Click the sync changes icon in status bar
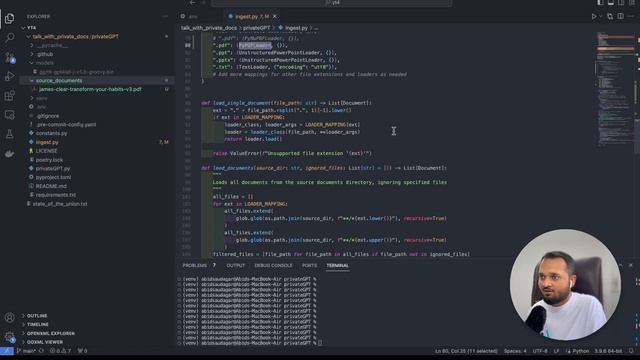Screen dimensions: 640x360 click(41, 351)
